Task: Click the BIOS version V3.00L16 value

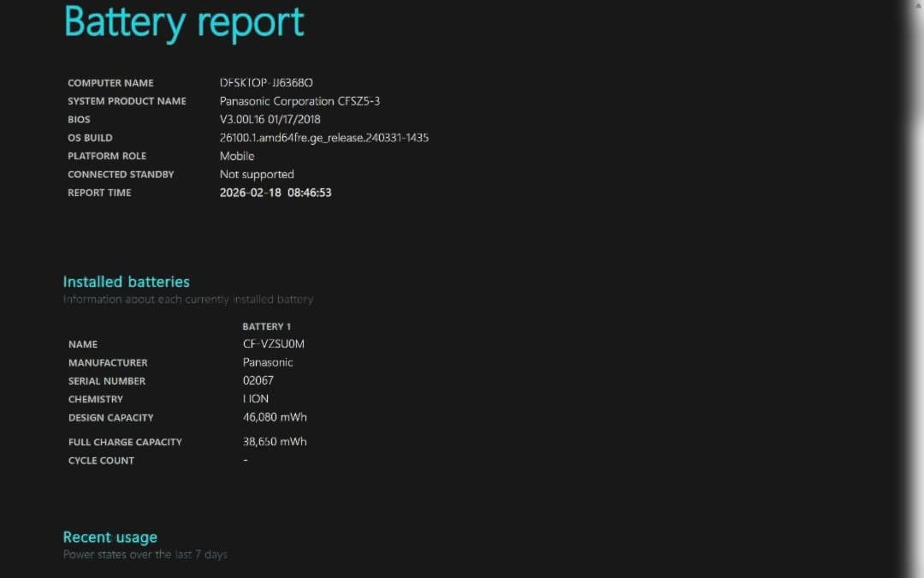Action: point(270,120)
